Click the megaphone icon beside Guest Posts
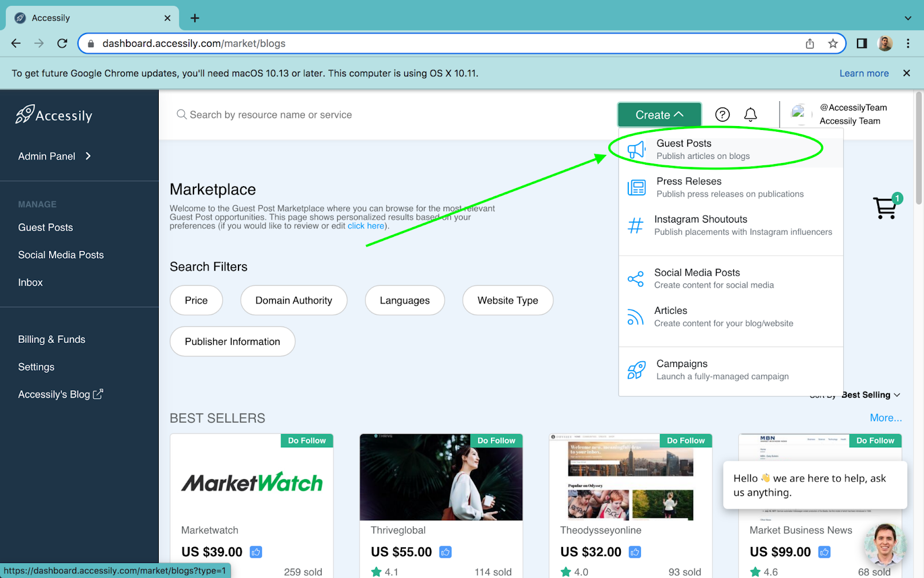This screenshot has width=924, height=578. (x=636, y=150)
